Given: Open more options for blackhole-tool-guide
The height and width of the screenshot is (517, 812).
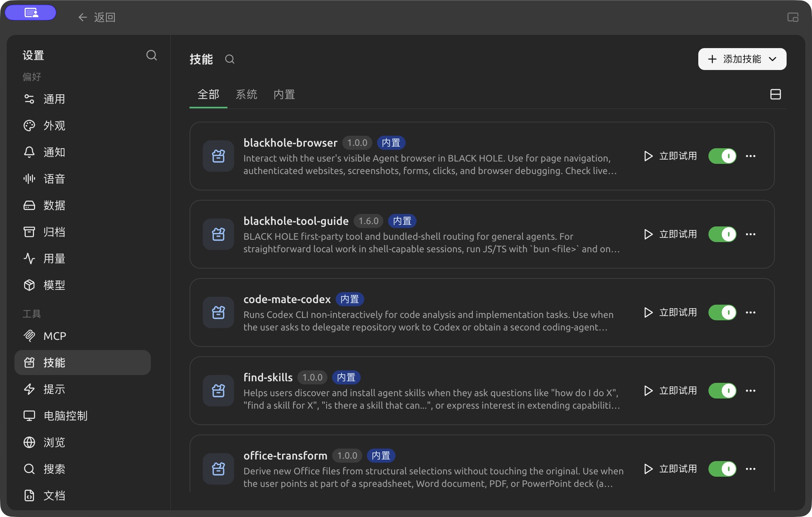Looking at the screenshot, I should (x=751, y=234).
